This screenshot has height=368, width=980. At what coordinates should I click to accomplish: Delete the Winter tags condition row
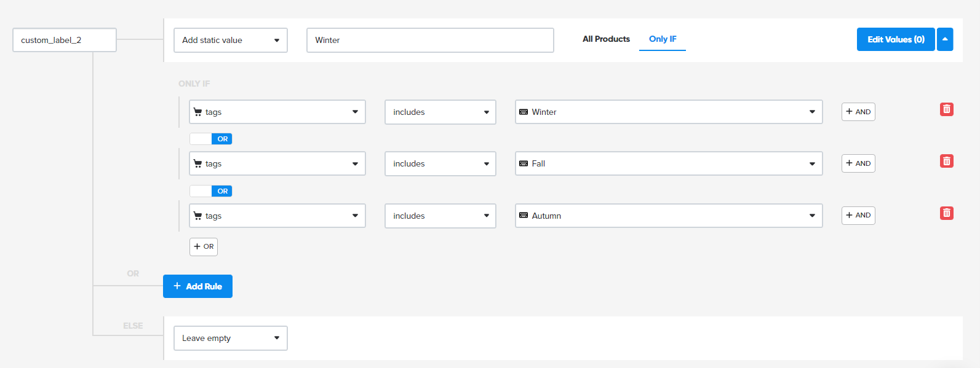(x=946, y=109)
